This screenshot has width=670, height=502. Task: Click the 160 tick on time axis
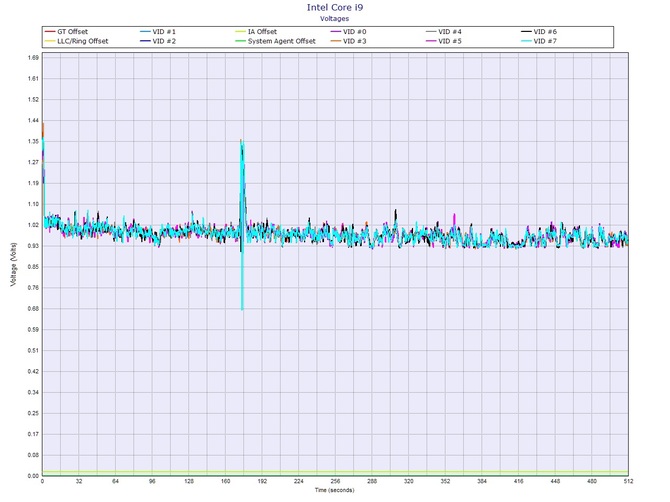click(x=225, y=481)
